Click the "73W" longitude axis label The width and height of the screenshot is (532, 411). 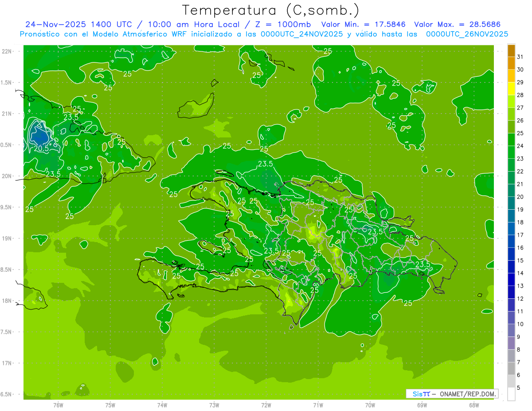click(214, 405)
